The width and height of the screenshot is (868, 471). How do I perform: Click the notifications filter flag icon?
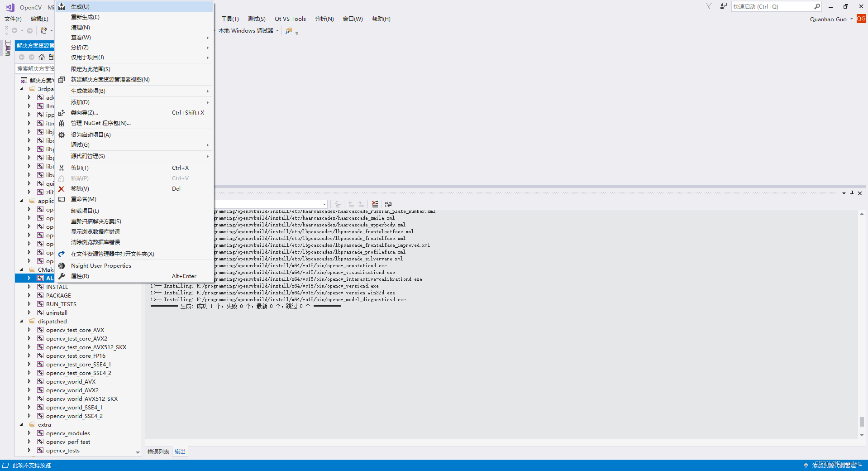pos(709,6)
